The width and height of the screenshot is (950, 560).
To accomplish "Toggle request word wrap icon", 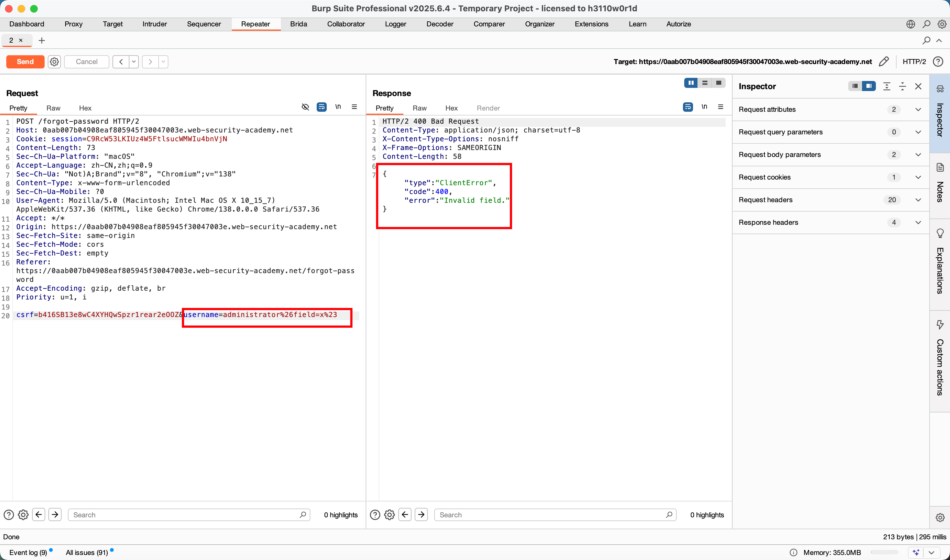I will [x=322, y=107].
